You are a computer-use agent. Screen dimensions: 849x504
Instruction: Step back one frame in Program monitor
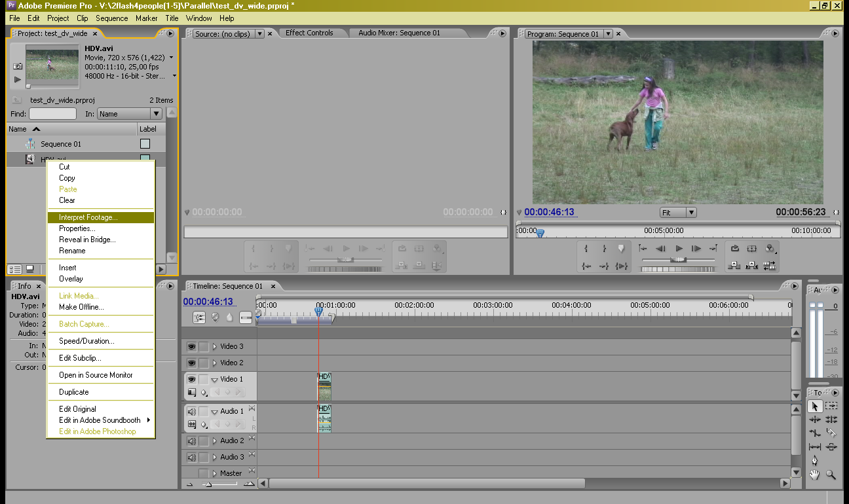coord(661,249)
